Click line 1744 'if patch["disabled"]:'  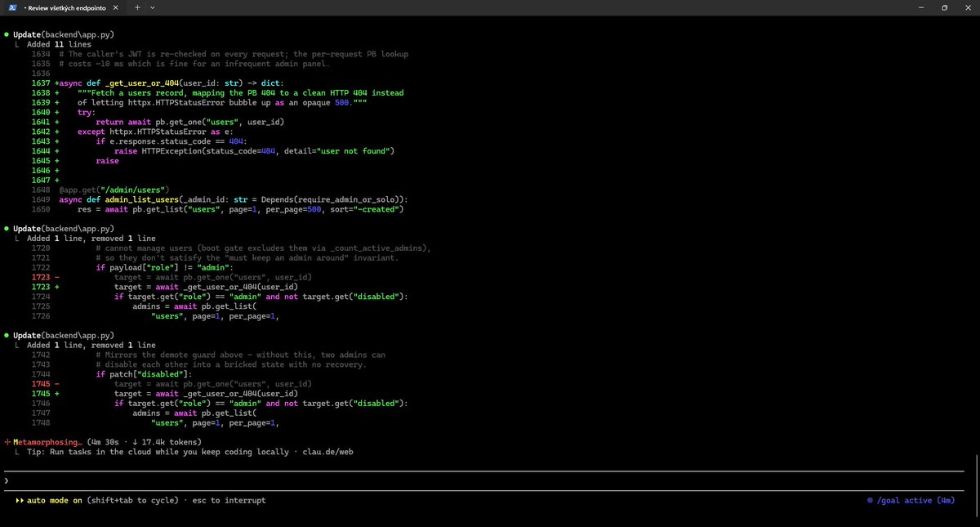coord(146,374)
